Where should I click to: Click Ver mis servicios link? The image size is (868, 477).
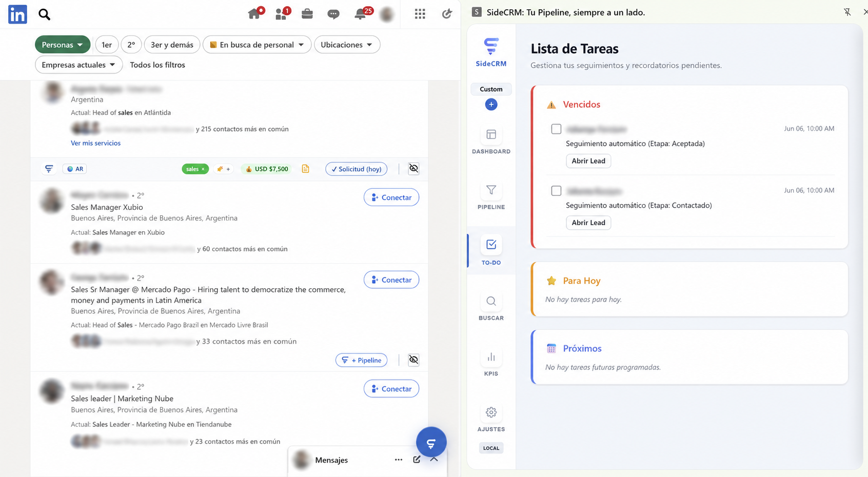pyautogui.click(x=95, y=143)
